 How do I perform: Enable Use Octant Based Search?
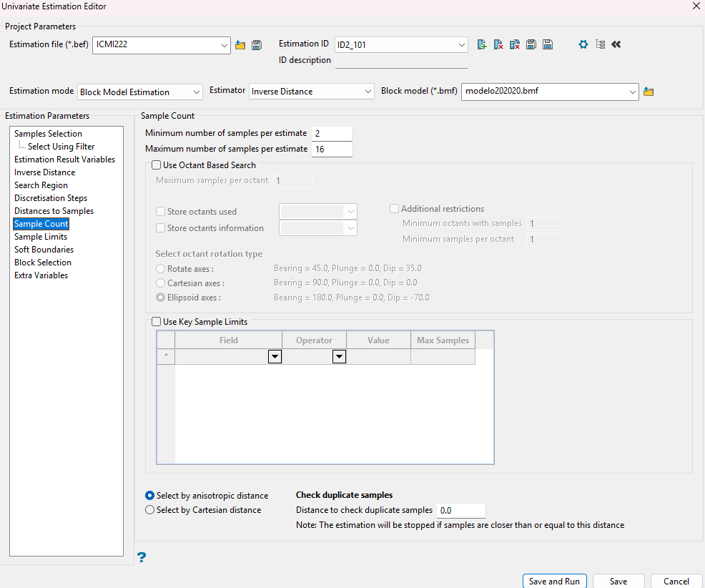tap(156, 165)
